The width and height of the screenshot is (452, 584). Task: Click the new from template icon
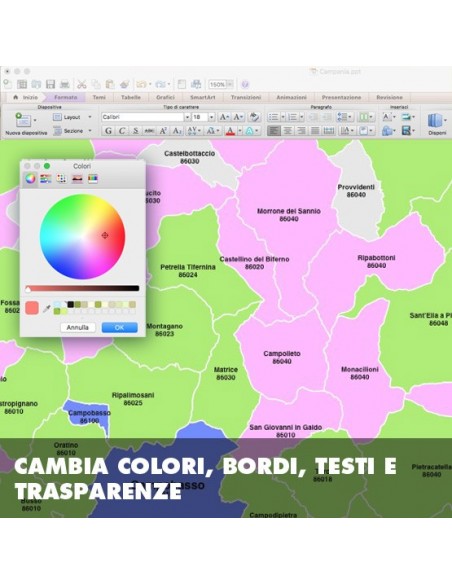(22, 85)
